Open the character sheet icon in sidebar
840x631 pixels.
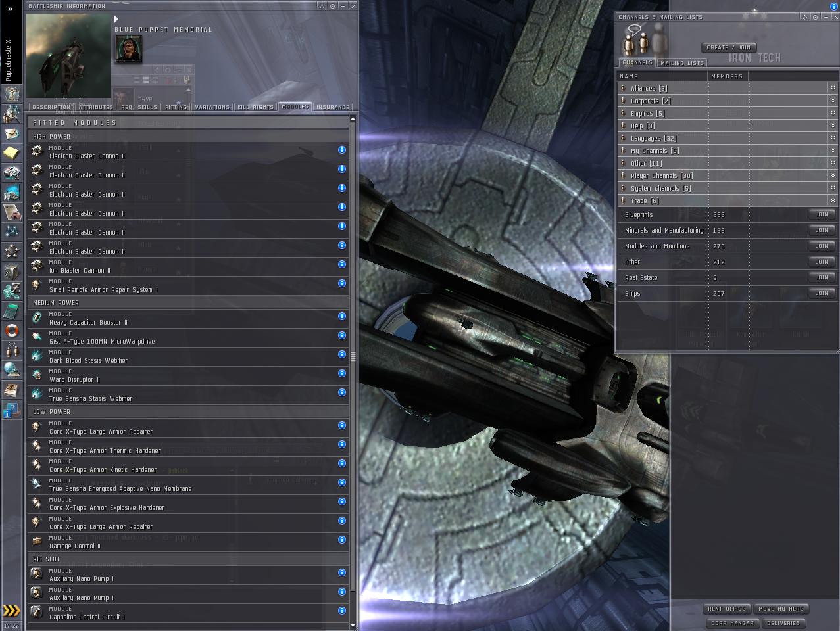[x=11, y=95]
